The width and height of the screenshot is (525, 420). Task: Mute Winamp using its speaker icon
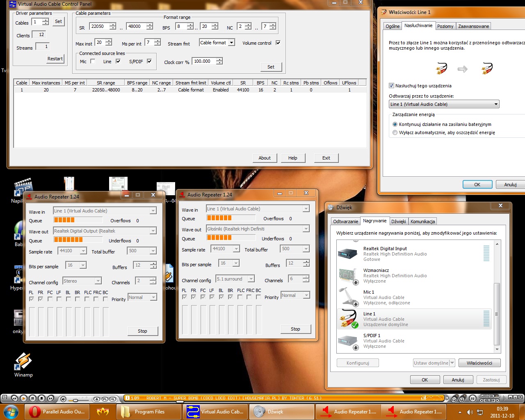[x=63, y=399]
